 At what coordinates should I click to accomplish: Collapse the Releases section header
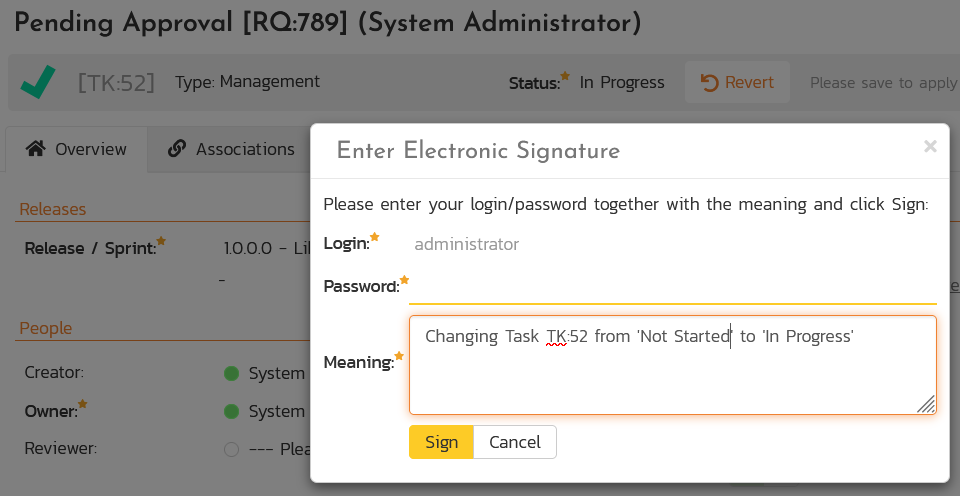[x=53, y=209]
